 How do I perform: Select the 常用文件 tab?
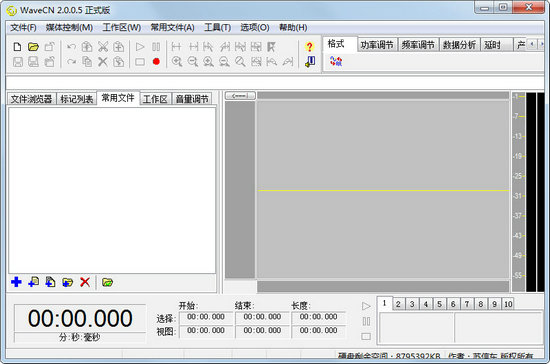(118, 98)
